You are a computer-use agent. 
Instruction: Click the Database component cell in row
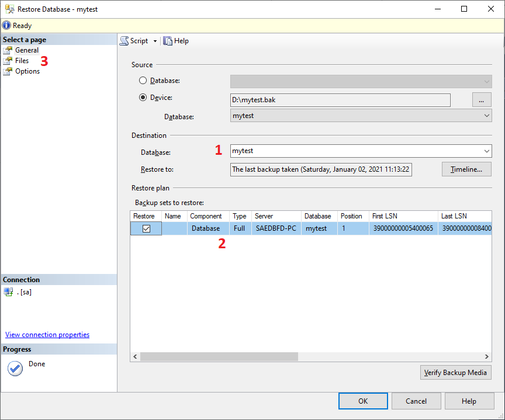coord(208,228)
